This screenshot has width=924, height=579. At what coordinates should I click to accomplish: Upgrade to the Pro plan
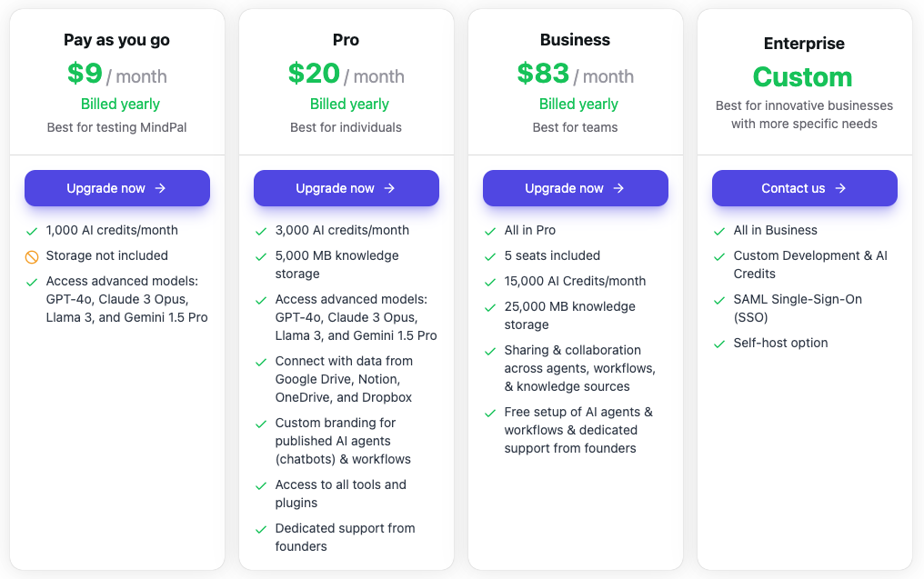point(346,188)
